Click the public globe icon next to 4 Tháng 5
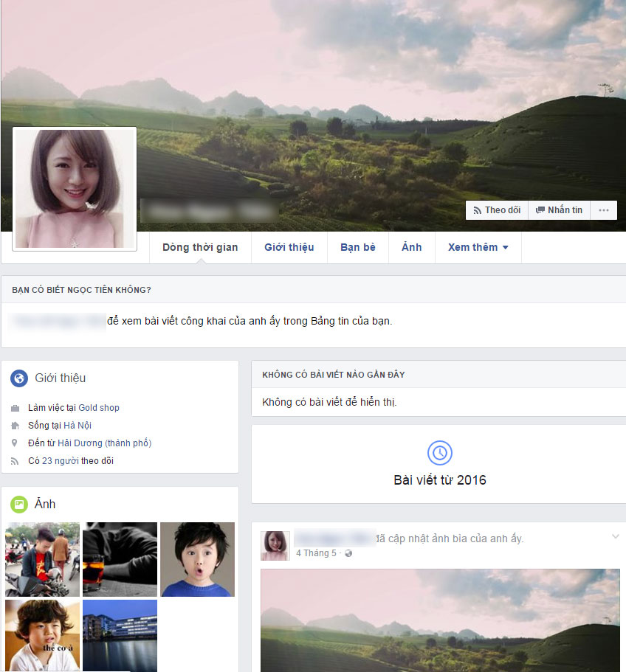This screenshot has height=672, width=626. 348,553
